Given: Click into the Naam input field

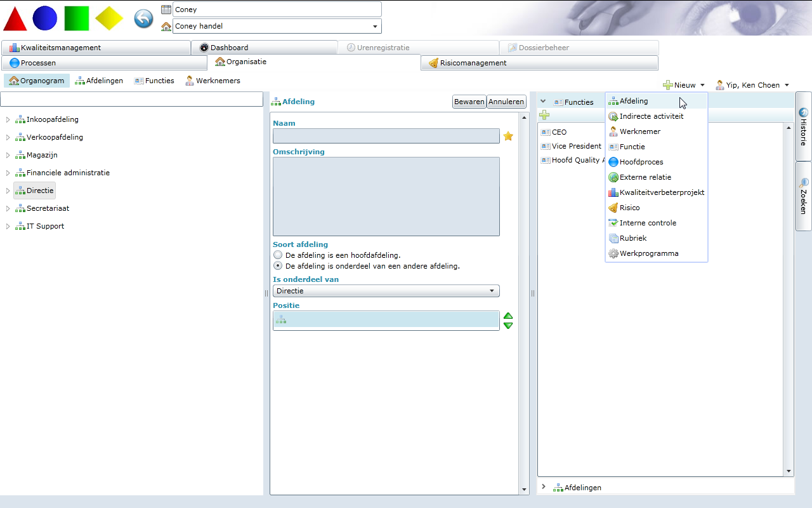Looking at the screenshot, I should point(386,136).
